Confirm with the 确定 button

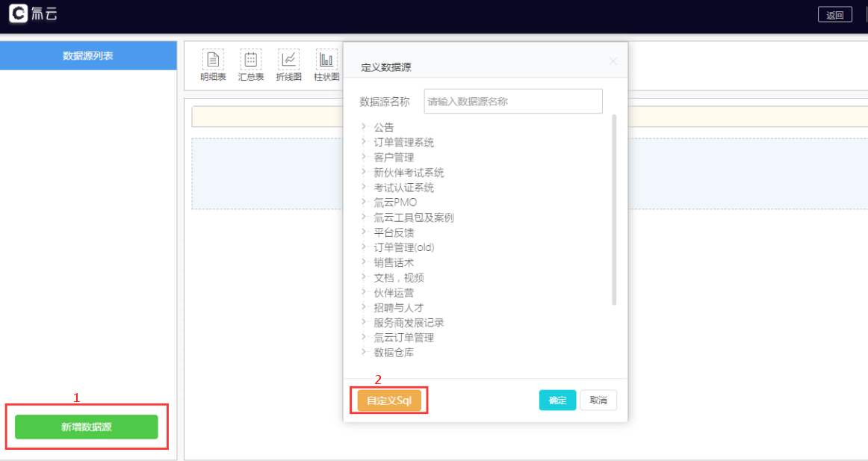click(x=557, y=400)
